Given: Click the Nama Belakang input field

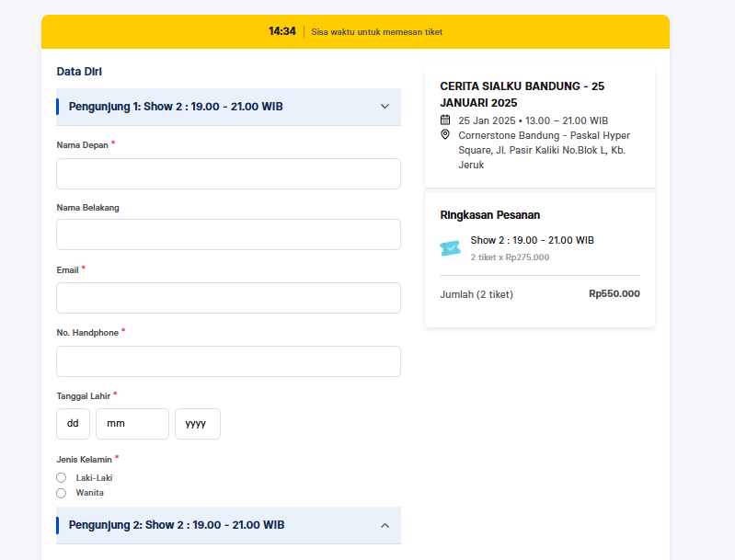Looking at the screenshot, I should 228,234.
